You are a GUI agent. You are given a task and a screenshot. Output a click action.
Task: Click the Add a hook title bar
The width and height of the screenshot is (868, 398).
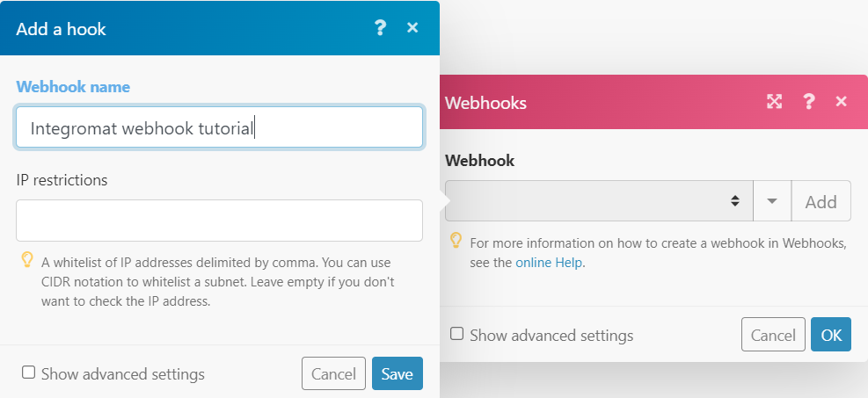click(x=176, y=28)
